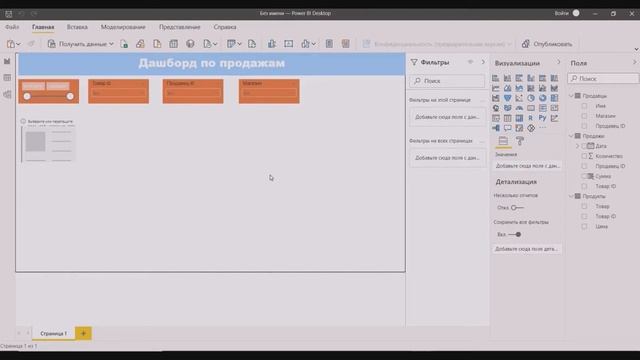Collapse the Продавцы table in Fields
Image resolution: width=640 pixels, height=360 pixels.
[571, 96]
